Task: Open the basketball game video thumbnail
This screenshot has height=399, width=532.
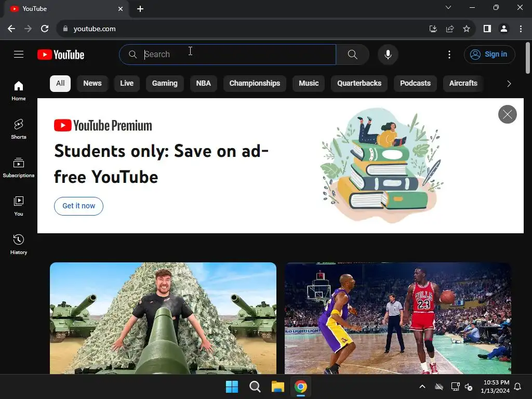Action: pos(397,318)
